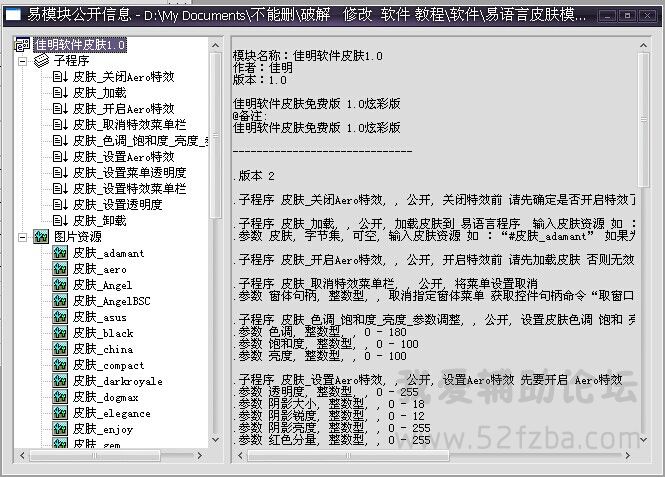The image size is (665, 477).
Task: Click the subroutine icon beside 皮肤_色调_饱和度_亮度
Action: [60, 141]
